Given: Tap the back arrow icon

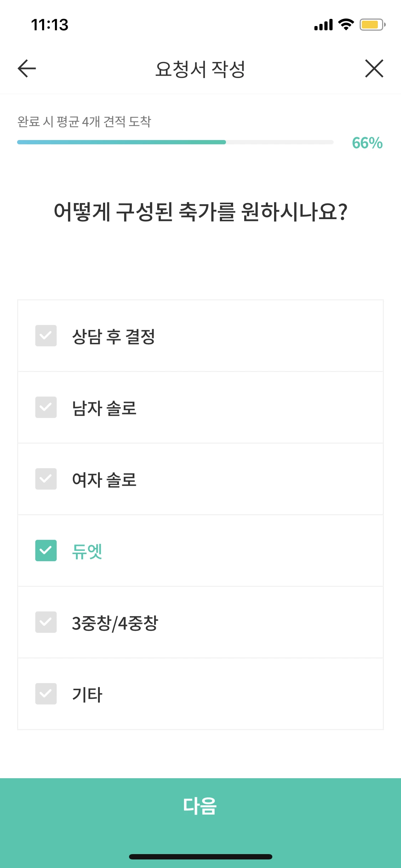Looking at the screenshot, I should [x=27, y=68].
